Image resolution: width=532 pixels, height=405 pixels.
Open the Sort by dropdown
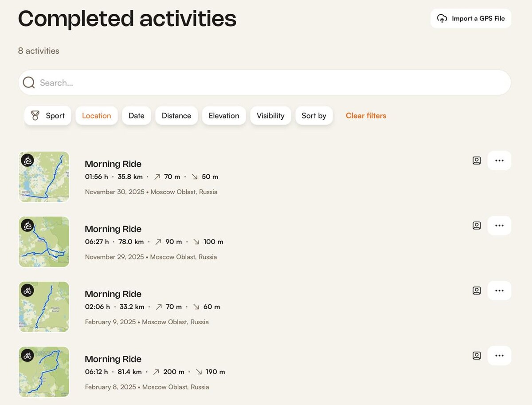pyautogui.click(x=314, y=116)
